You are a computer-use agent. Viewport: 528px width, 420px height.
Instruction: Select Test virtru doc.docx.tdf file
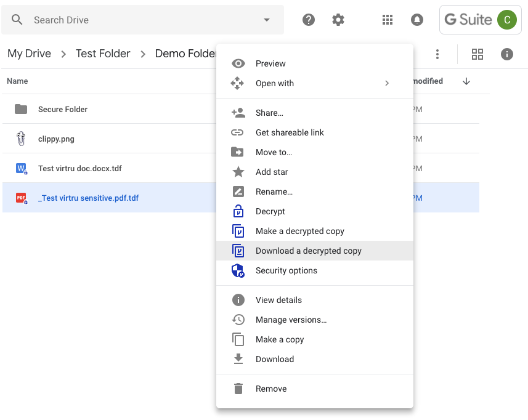(80, 169)
